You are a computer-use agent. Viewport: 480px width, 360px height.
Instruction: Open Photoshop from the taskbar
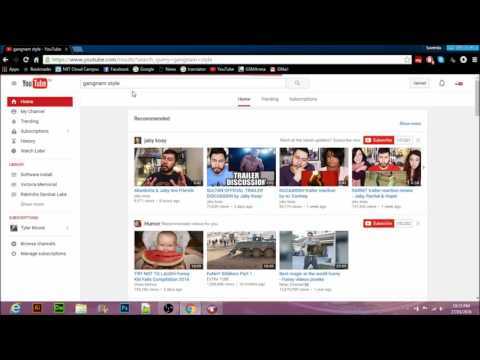pos(125,309)
